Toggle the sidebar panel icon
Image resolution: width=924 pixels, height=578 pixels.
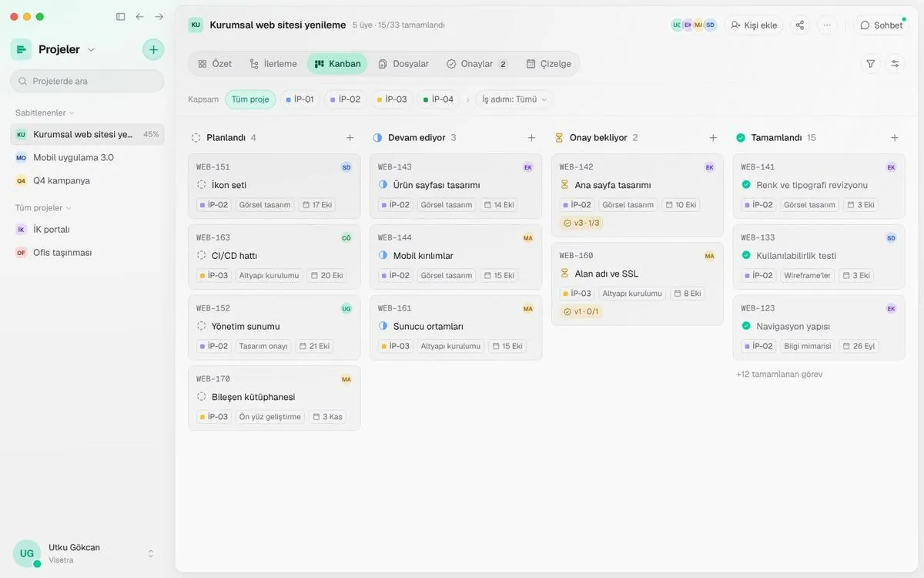click(x=120, y=16)
